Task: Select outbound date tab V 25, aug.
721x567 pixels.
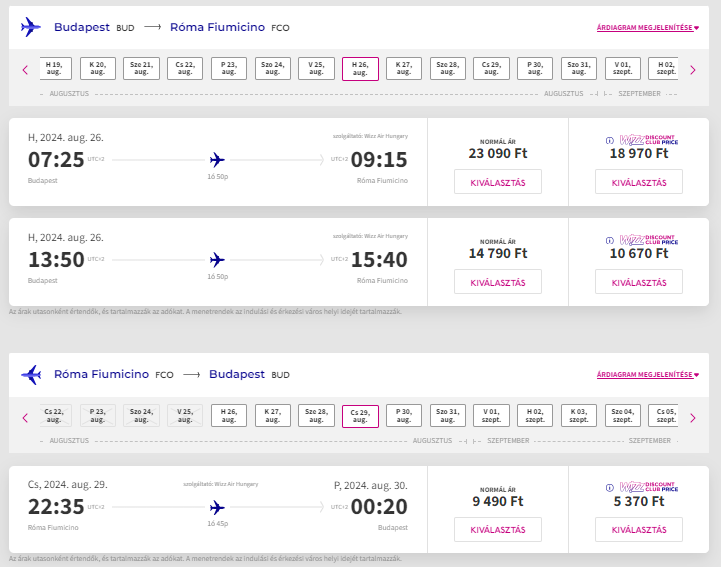Action: click(x=316, y=69)
